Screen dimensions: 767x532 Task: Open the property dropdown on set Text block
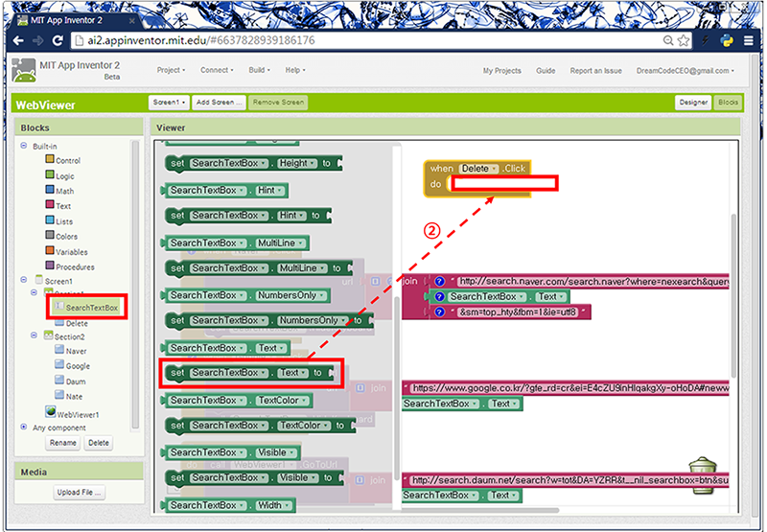pos(293,373)
